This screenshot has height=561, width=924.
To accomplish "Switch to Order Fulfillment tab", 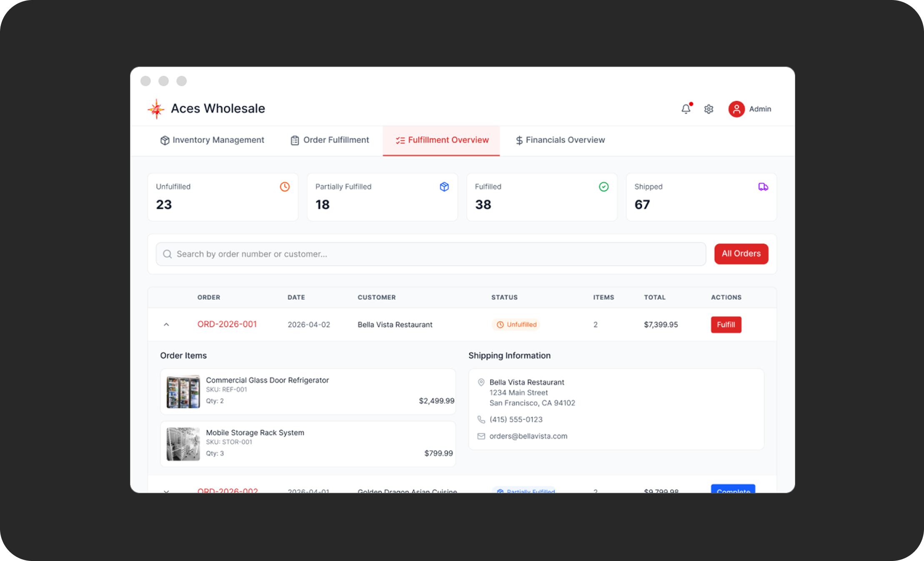I will 330,140.
